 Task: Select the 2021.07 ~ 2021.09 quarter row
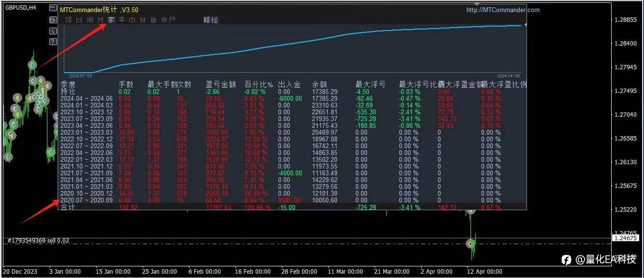(x=292, y=173)
